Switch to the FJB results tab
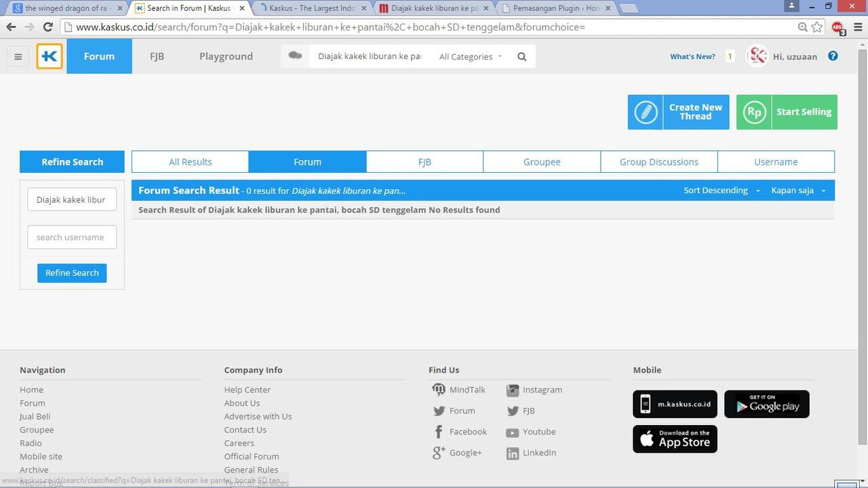Viewport: 868px width, 488px height. [x=425, y=162]
